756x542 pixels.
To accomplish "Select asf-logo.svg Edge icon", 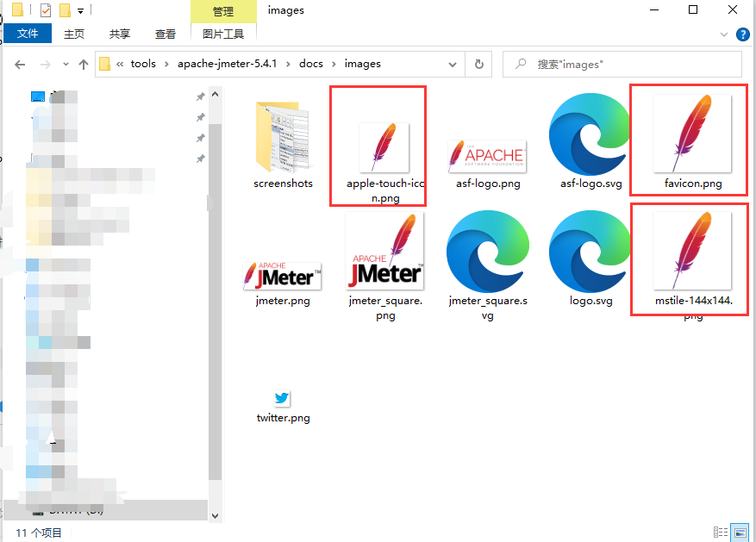I will coord(590,134).
